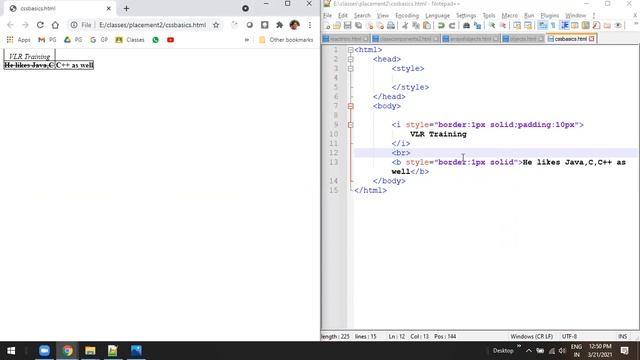Open Find with the binoculars icon
640x360 pixels.
point(466,26)
